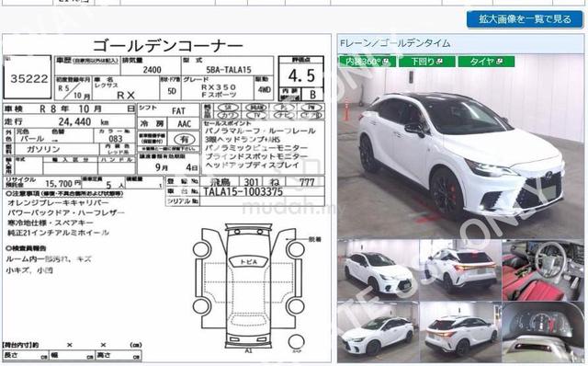Image resolution: width=588 pixels, height=366 pixels.
Task: Click the registration number 飛鳥 301 ね 777
Action: (263, 182)
